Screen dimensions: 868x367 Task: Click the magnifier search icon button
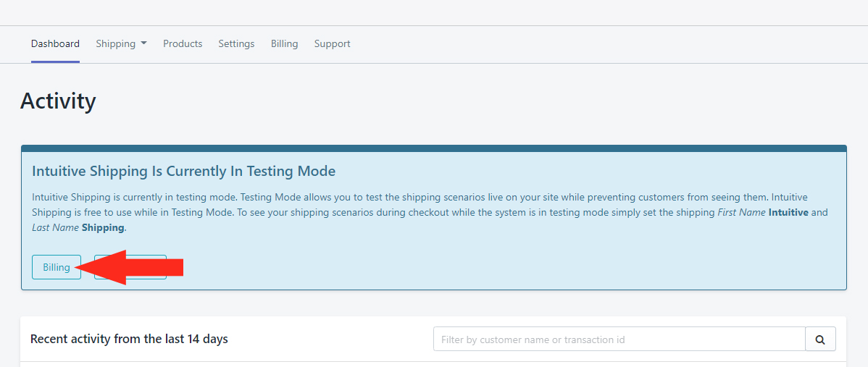pyautogui.click(x=820, y=339)
